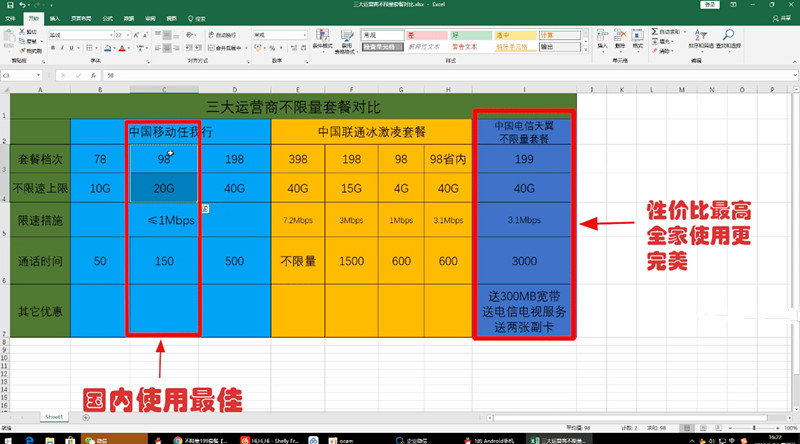Viewport: 800px width, 444px height.
Task: Open the 文件 (File) tab
Action: pos(10,19)
